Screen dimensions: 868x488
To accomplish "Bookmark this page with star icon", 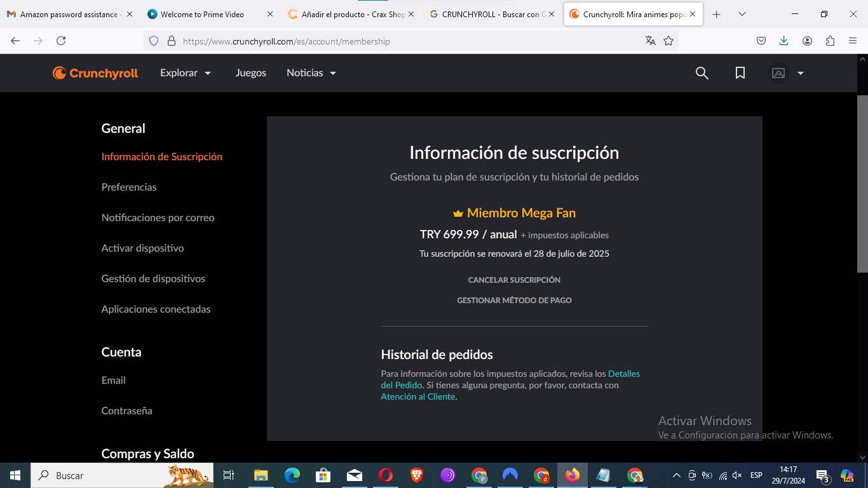I will [x=668, y=41].
